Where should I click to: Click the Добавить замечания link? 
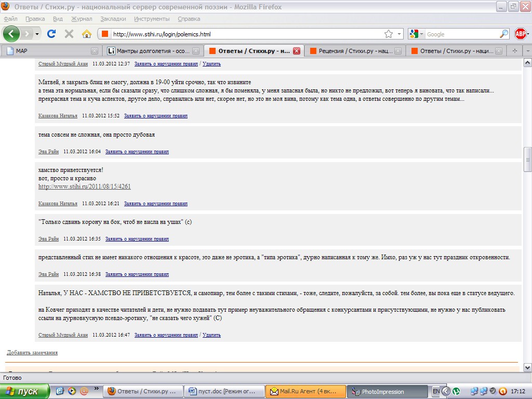coord(32,352)
